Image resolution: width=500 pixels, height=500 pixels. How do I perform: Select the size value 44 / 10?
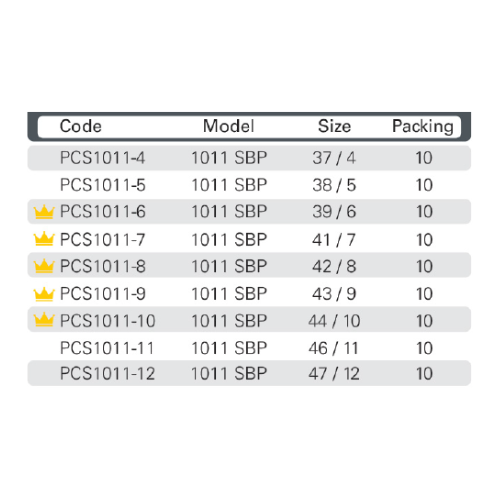[334, 321]
